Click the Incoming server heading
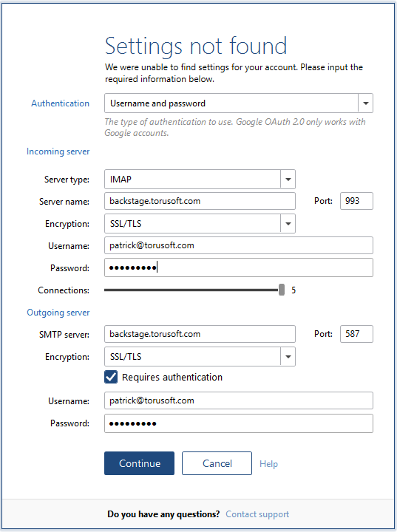The height and width of the screenshot is (532, 397). point(58,151)
